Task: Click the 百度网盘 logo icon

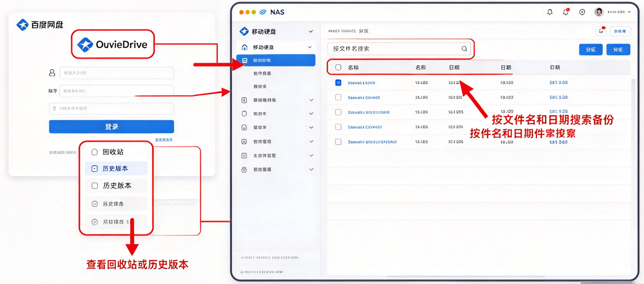Action: [22, 25]
